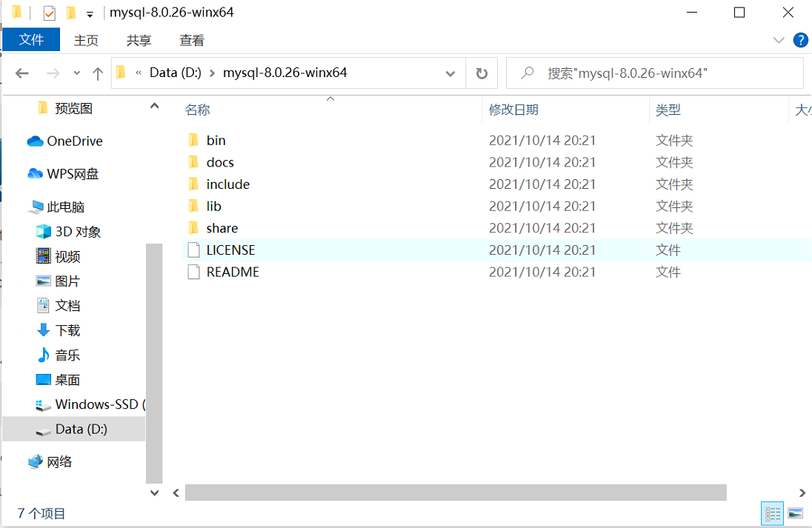Click the WPS网盘 cloud icon
The image size is (812, 528).
pos(36,174)
